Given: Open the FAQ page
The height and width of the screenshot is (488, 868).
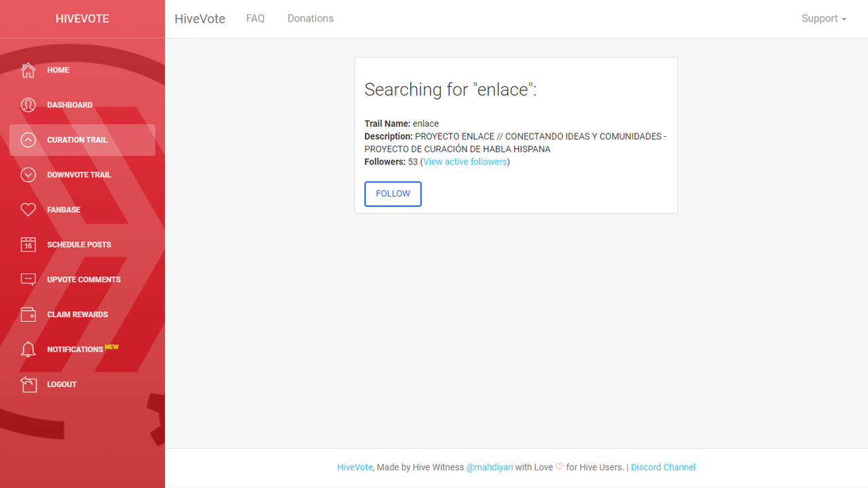Looking at the screenshot, I should (x=256, y=19).
